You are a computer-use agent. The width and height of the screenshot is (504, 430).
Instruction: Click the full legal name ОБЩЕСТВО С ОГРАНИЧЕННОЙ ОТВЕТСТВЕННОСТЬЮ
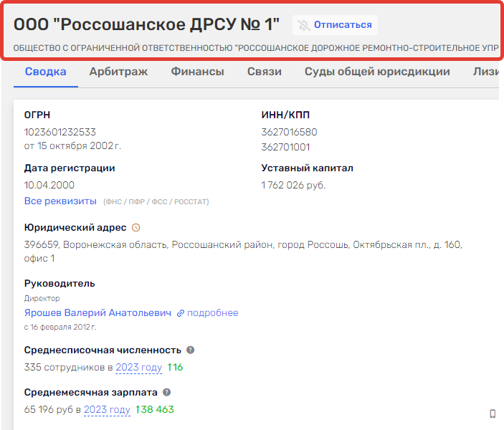256,48
